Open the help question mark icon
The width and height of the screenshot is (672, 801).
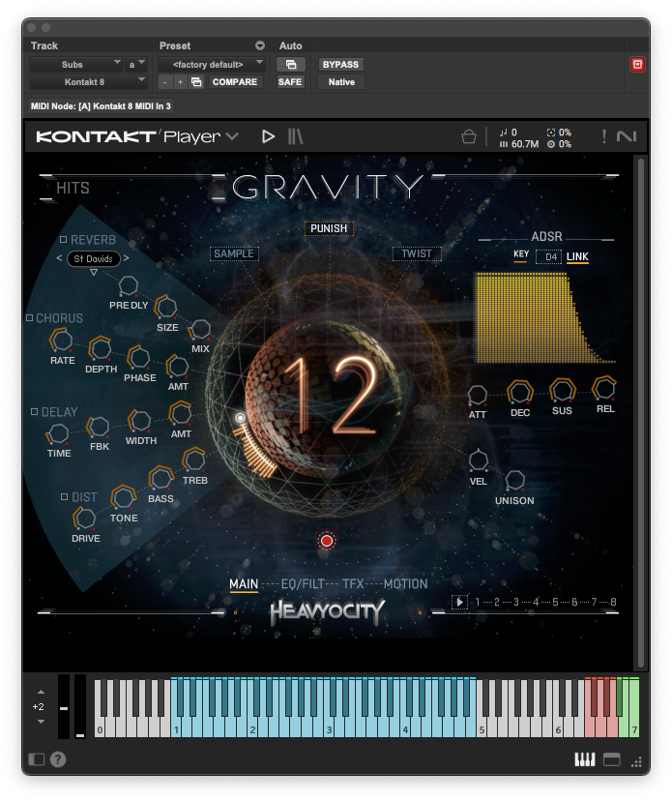[x=58, y=760]
